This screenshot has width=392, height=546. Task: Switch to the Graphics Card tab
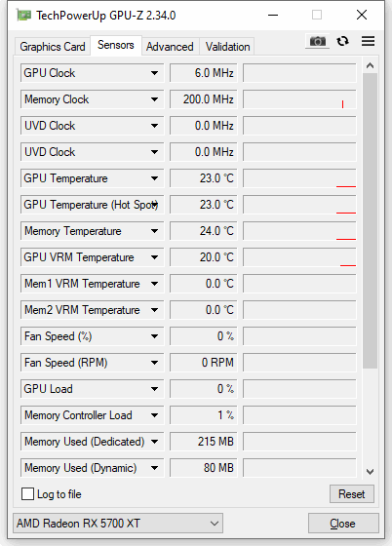(x=53, y=47)
